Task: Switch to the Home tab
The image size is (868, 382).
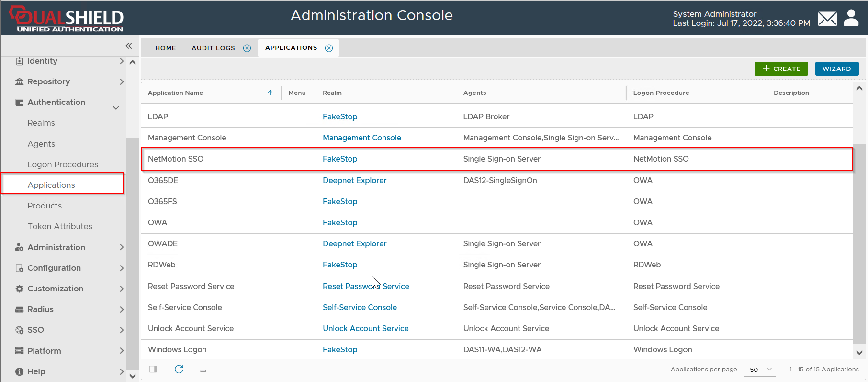Action: tap(166, 48)
